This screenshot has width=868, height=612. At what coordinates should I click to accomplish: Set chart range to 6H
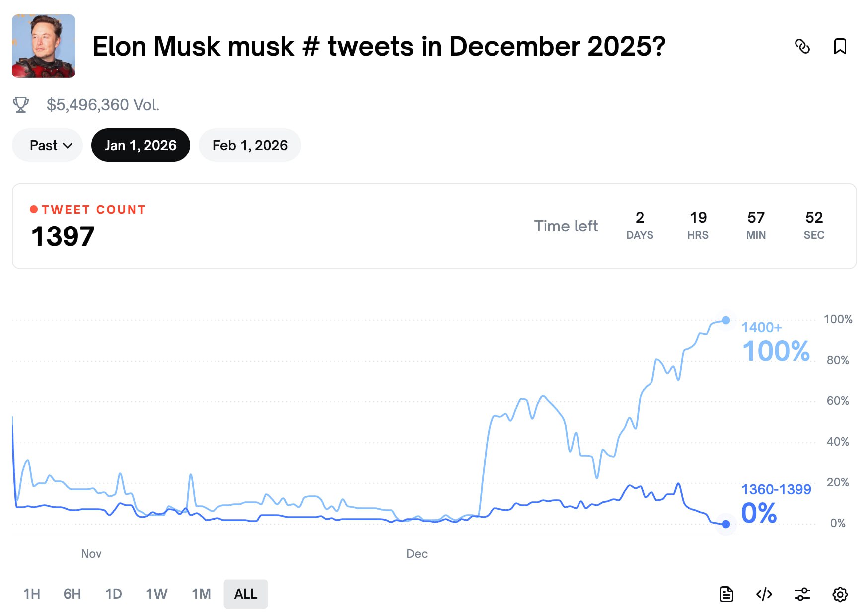pyautogui.click(x=72, y=594)
